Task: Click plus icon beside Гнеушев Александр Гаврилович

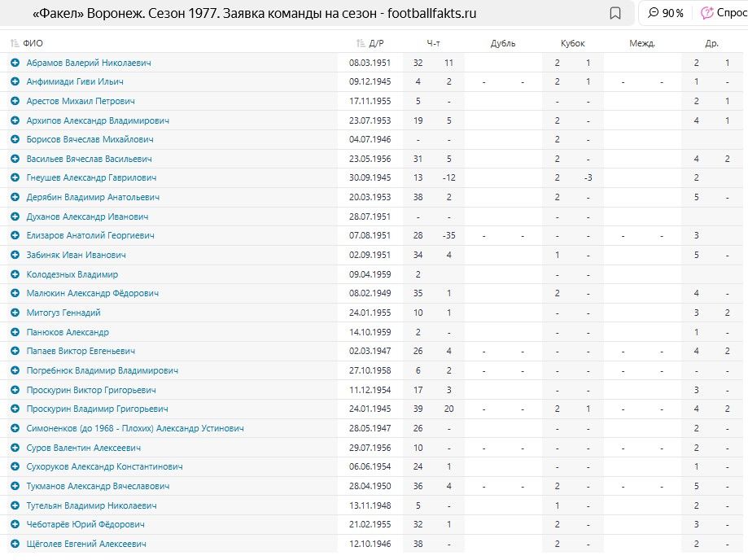Action: (x=15, y=177)
